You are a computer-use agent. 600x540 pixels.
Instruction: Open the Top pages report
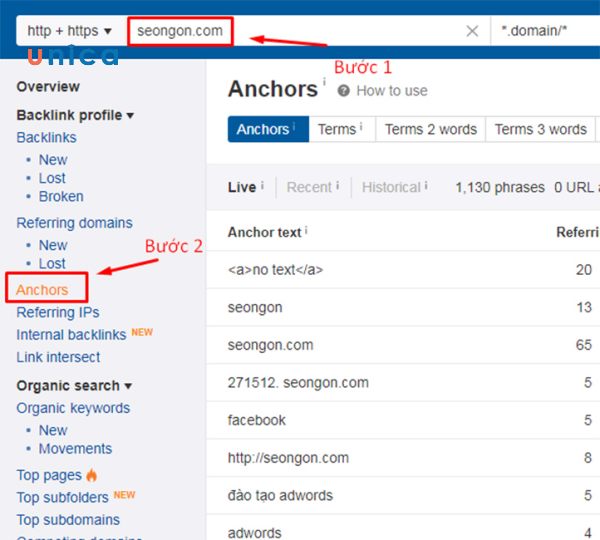49,475
